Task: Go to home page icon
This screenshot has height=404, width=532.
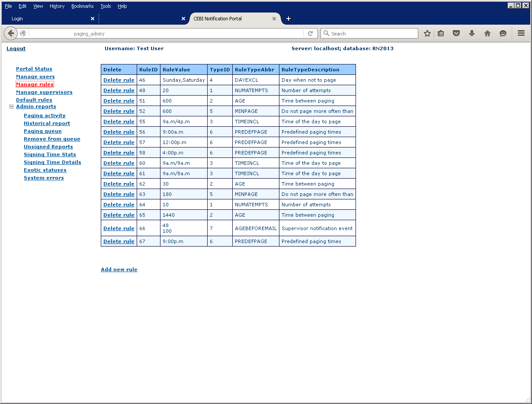Action: (x=487, y=33)
